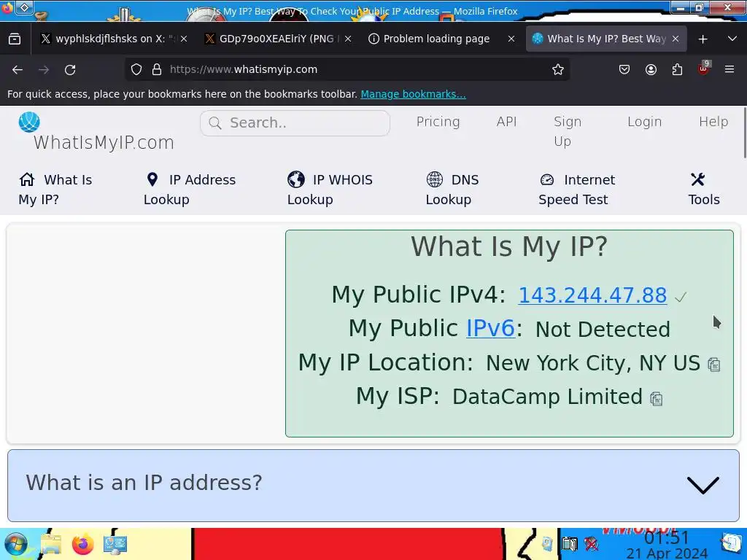Image resolution: width=747 pixels, height=560 pixels.
Task: Expand the What is an IP address section
Action: (373, 485)
